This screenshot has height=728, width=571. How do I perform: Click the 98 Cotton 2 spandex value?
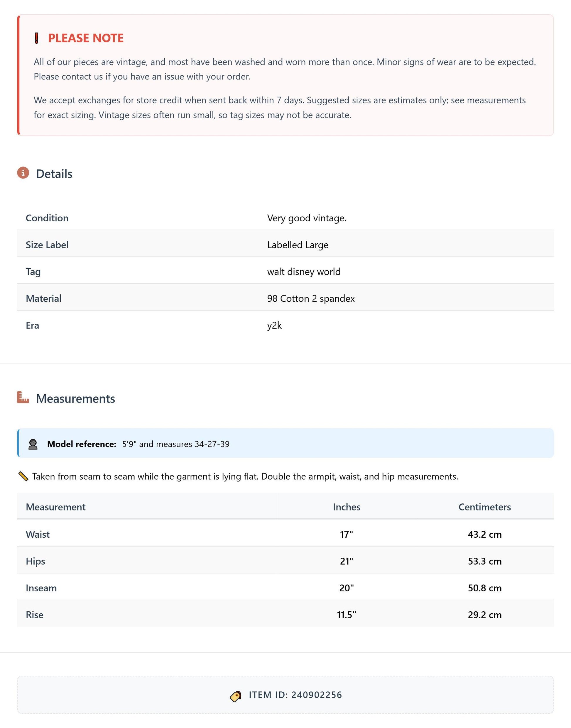pos(311,298)
